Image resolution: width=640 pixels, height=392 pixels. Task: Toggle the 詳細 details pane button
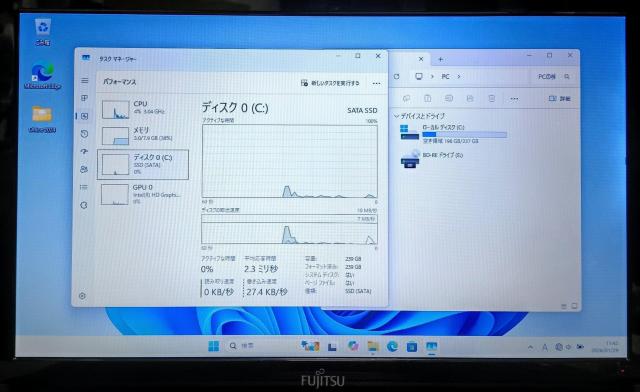[560, 98]
